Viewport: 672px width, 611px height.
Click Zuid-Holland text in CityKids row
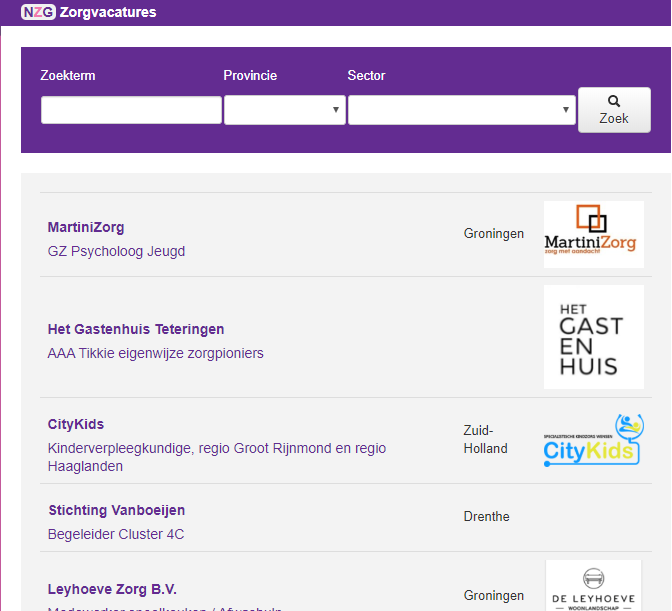pos(486,439)
